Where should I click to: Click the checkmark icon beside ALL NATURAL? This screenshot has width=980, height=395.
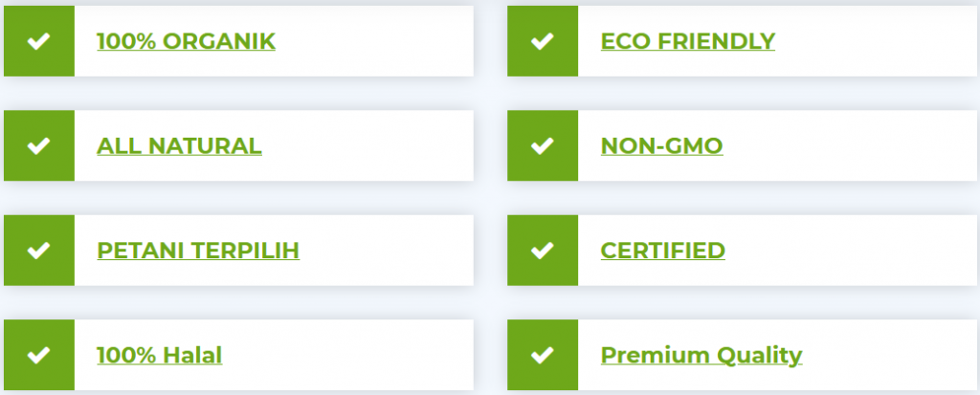(x=38, y=146)
